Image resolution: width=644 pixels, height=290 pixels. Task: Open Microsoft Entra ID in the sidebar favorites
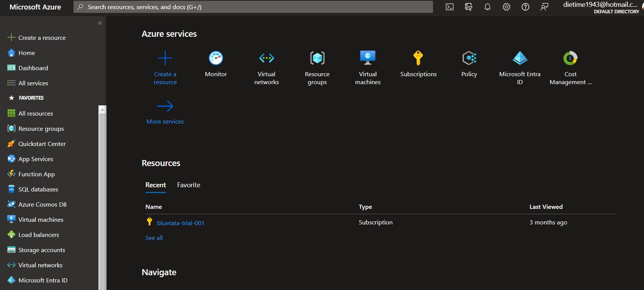point(43,280)
